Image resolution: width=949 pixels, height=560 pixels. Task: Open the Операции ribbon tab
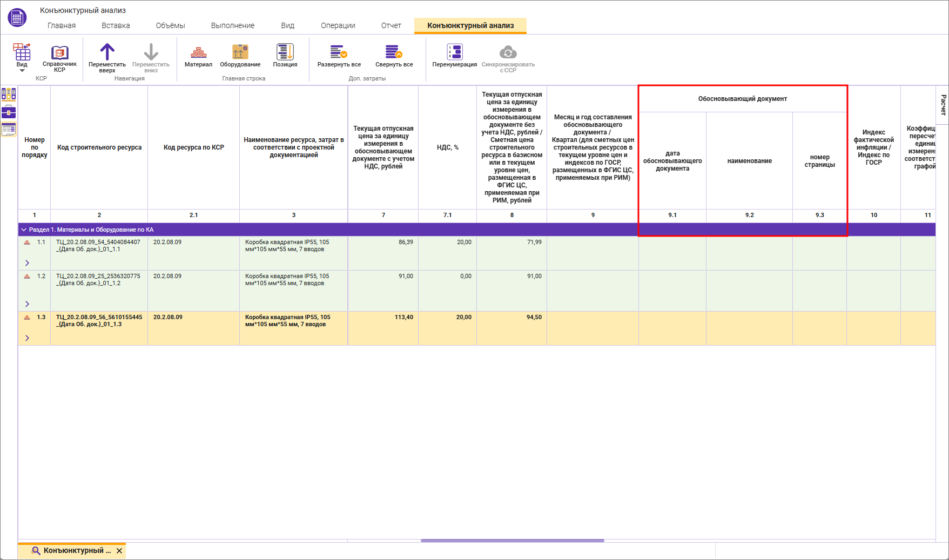[x=338, y=25]
